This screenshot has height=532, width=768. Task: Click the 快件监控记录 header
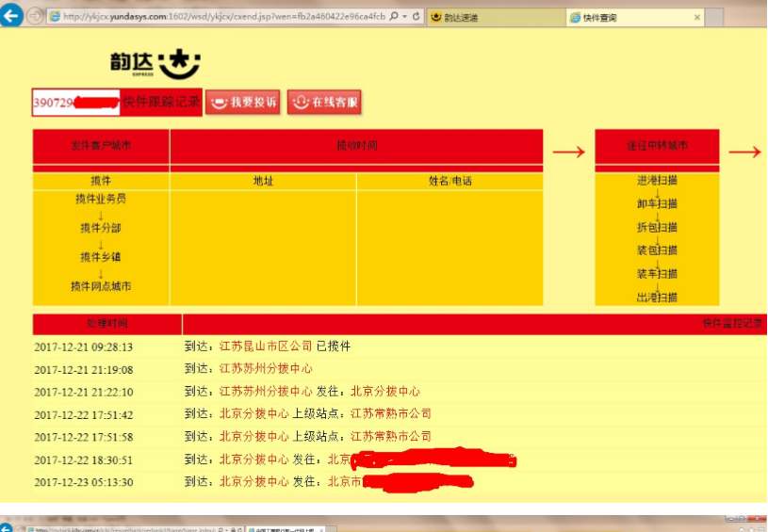(732, 324)
